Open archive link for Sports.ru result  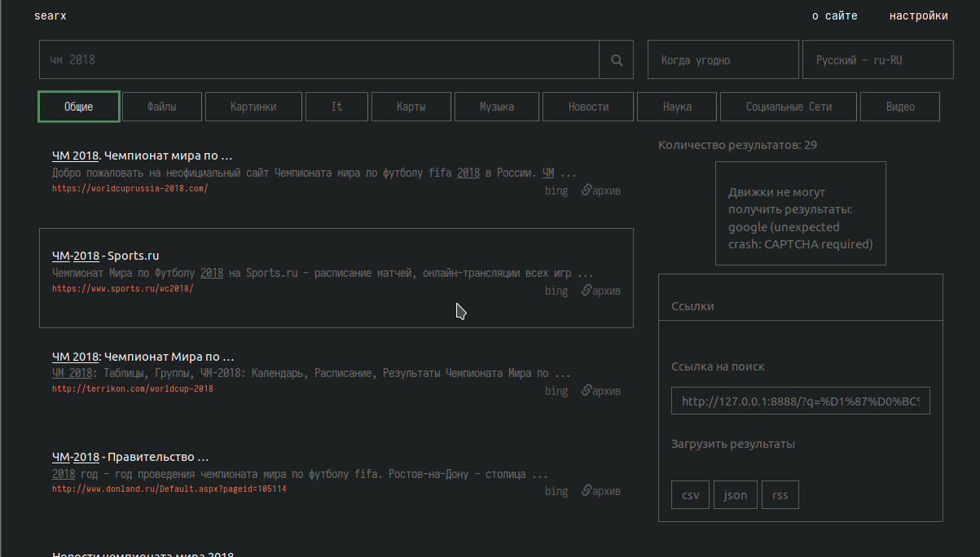click(x=601, y=291)
